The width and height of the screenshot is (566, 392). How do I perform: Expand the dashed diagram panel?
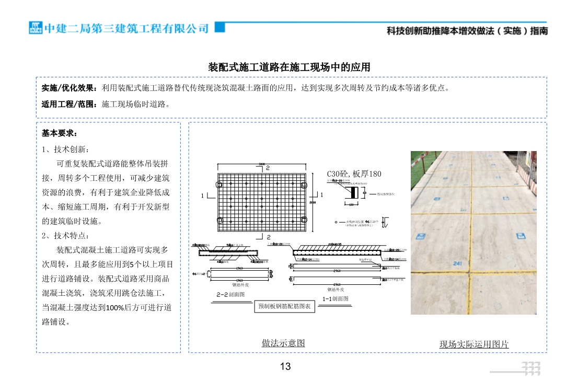(361, 235)
